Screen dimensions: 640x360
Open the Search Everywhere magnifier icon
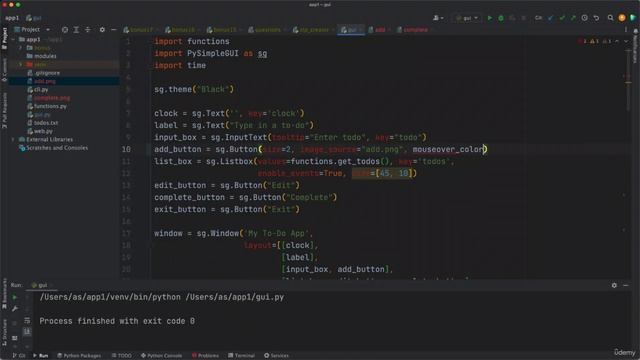(610, 18)
